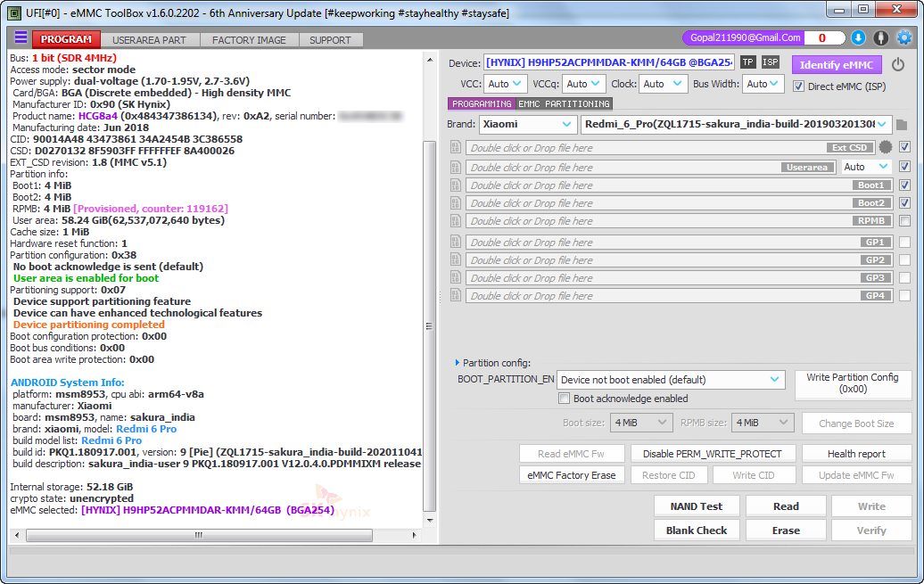Click the log scroll down arrow
Screen dimensions: 924x584
[x=430, y=521]
